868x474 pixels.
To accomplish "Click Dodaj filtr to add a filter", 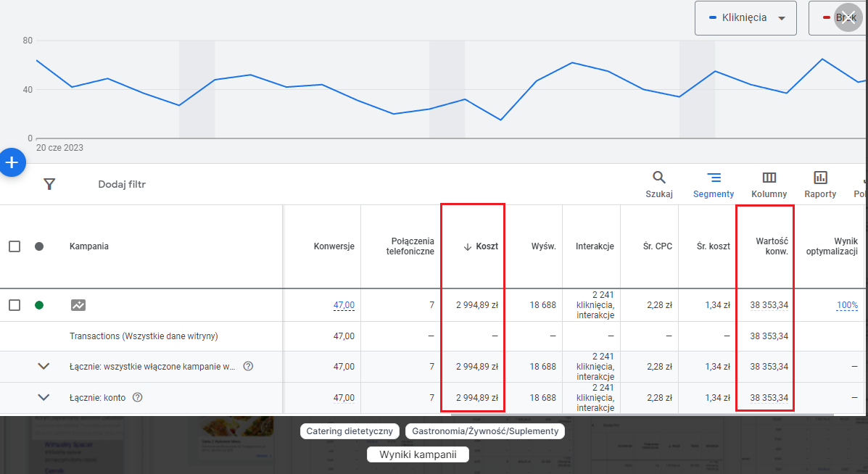I will point(122,184).
